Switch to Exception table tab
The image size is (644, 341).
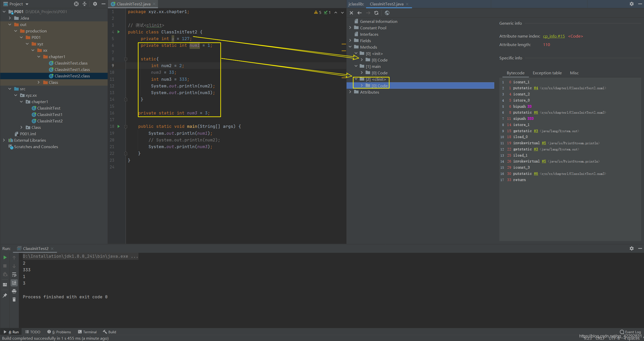click(547, 73)
